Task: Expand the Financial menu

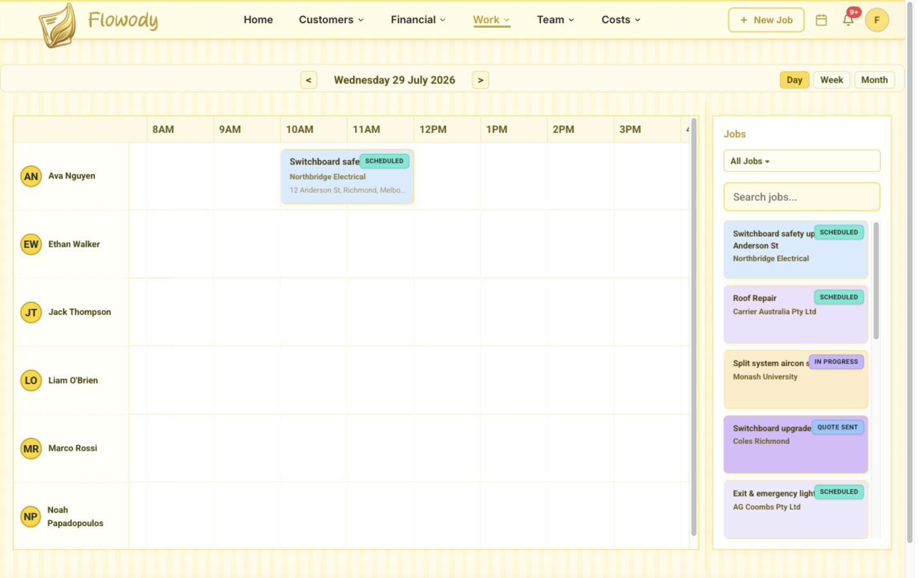Action: pos(418,20)
